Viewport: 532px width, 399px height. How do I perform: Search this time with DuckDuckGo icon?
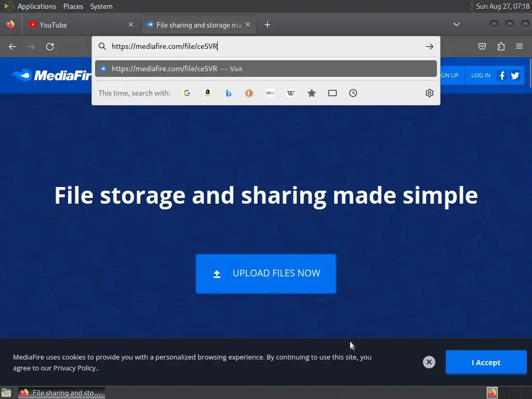pos(249,93)
